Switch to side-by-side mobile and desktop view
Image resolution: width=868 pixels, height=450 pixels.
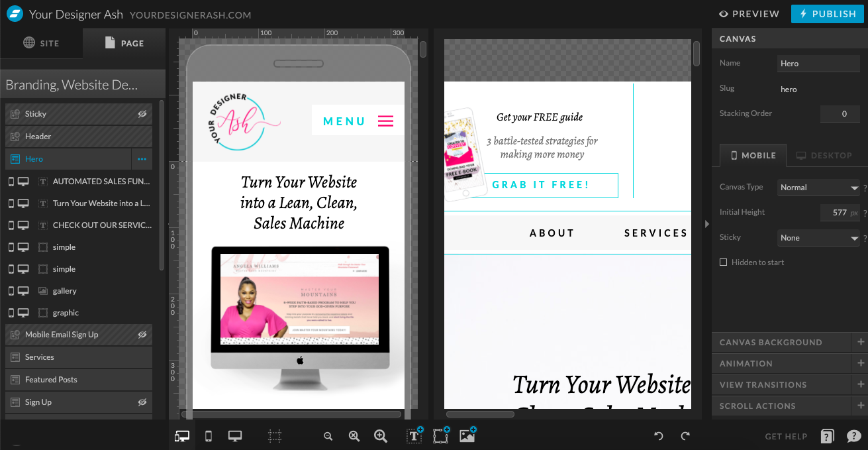click(182, 436)
